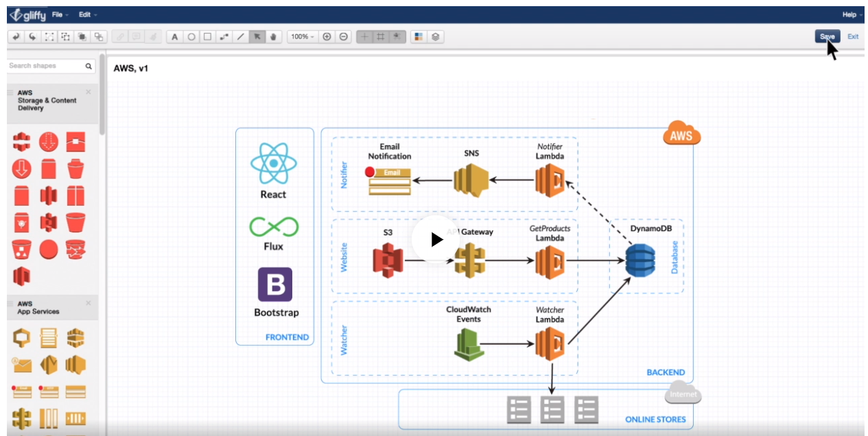Toggle the grid lines display
Screen dimensions: 868x436
[381, 37]
